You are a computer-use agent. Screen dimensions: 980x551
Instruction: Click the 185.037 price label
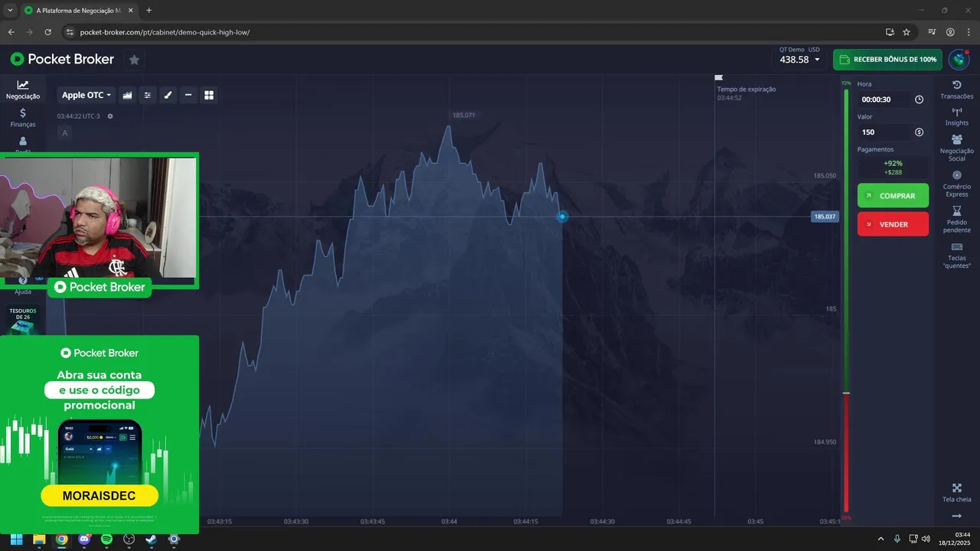[825, 217]
